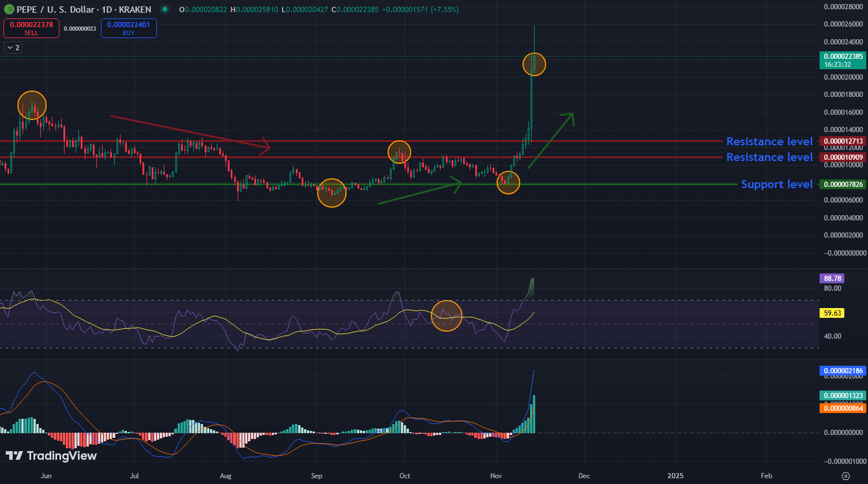
Task: Click the Dec label on time axis
Action: [584, 476]
